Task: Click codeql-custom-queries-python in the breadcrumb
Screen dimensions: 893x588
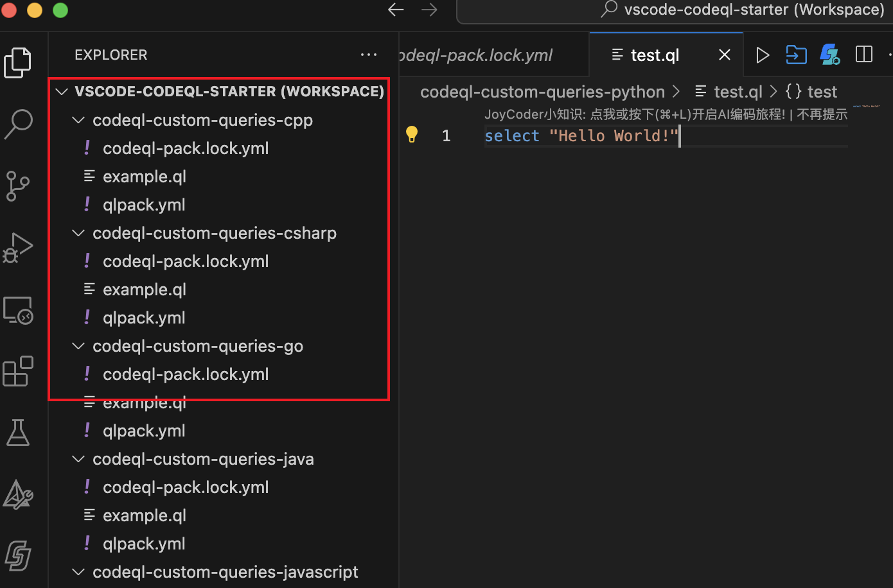Action: tap(542, 91)
